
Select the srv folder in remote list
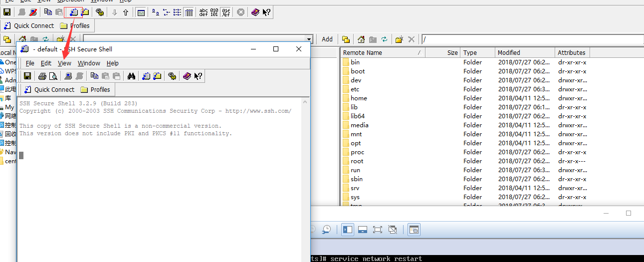(x=351, y=188)
